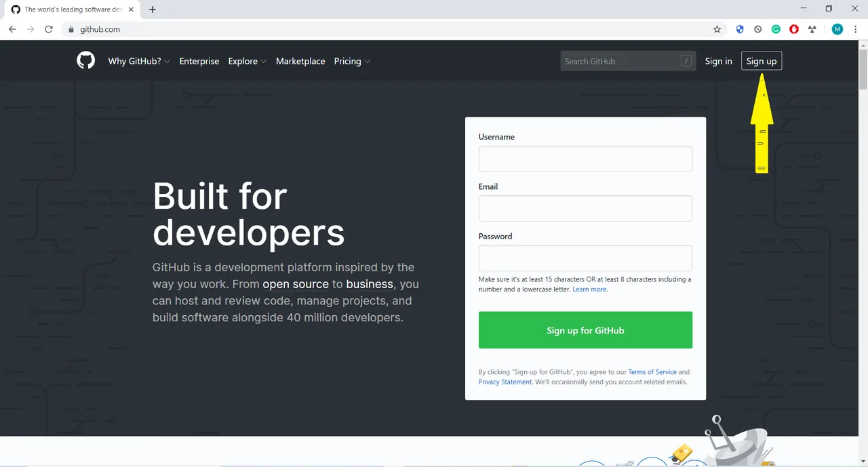Open a new browser tab
Viewport: 868px width, 467px height.
coord(153,9)
